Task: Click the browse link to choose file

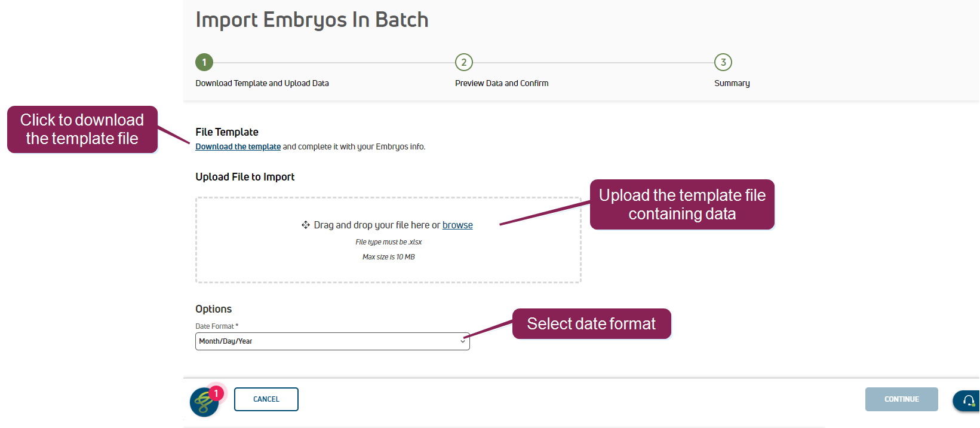Action: [457, 225]
